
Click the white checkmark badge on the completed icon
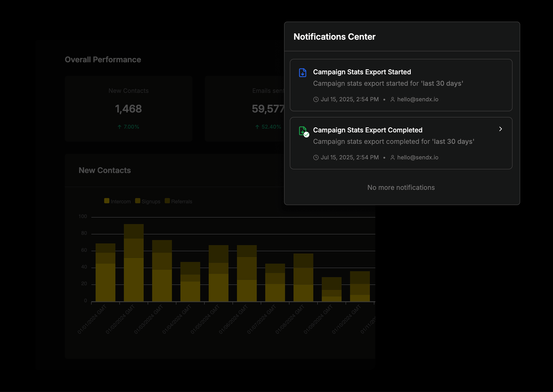pos(306,135)
